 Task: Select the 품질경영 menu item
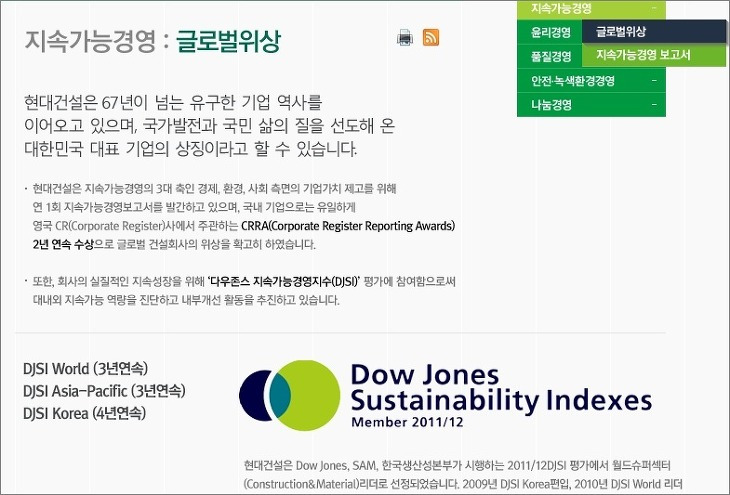coord(551,56)
